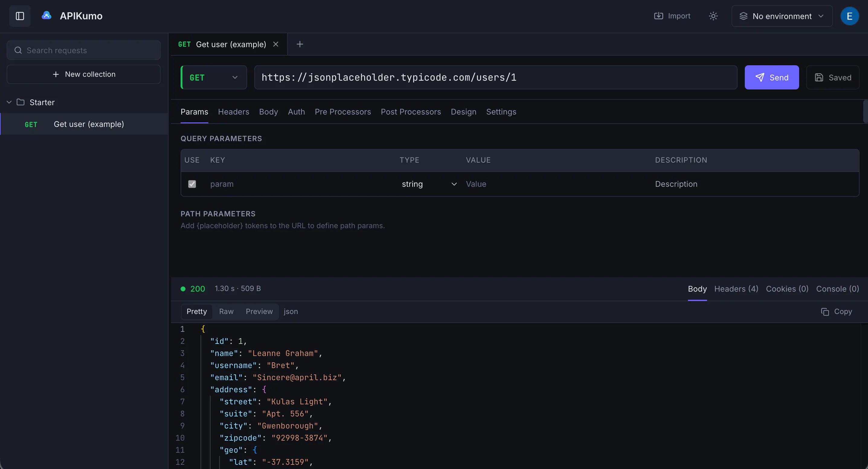Copy the response body
Image resolution: width=868 pixels, height=469 pixels.
click(836, 312)
